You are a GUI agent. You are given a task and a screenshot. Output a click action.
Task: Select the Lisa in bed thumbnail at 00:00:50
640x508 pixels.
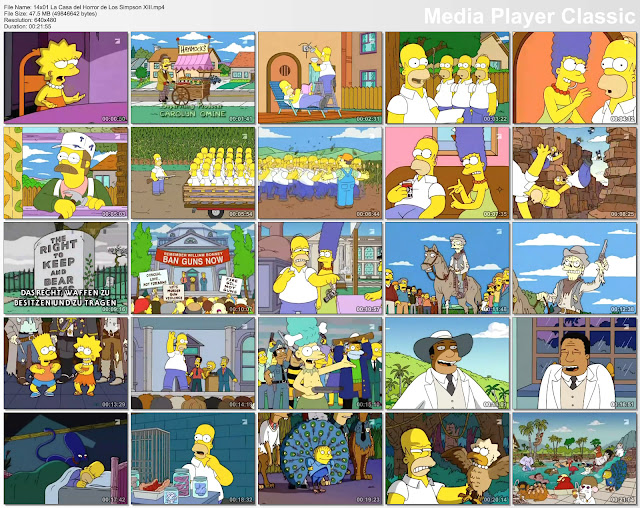(x=66, y=78)
